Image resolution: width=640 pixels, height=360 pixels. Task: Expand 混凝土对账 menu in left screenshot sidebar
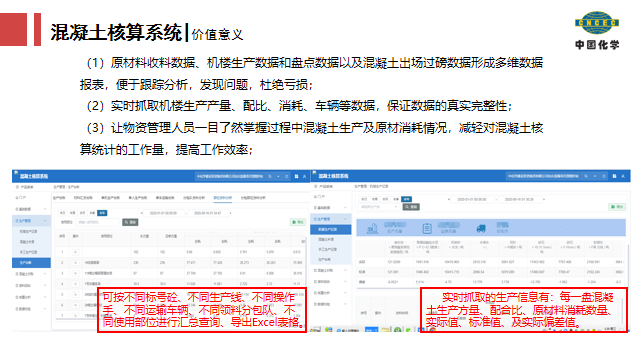31,274
